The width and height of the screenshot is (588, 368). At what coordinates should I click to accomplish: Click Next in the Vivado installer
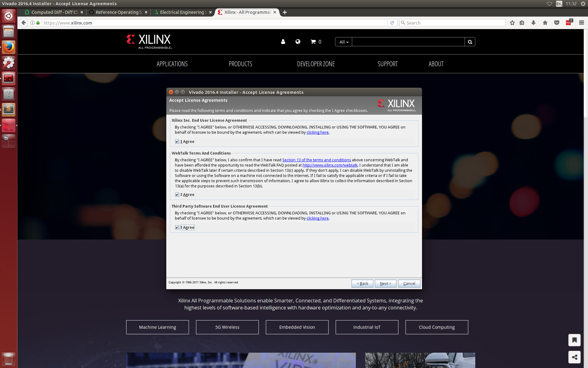386,283
